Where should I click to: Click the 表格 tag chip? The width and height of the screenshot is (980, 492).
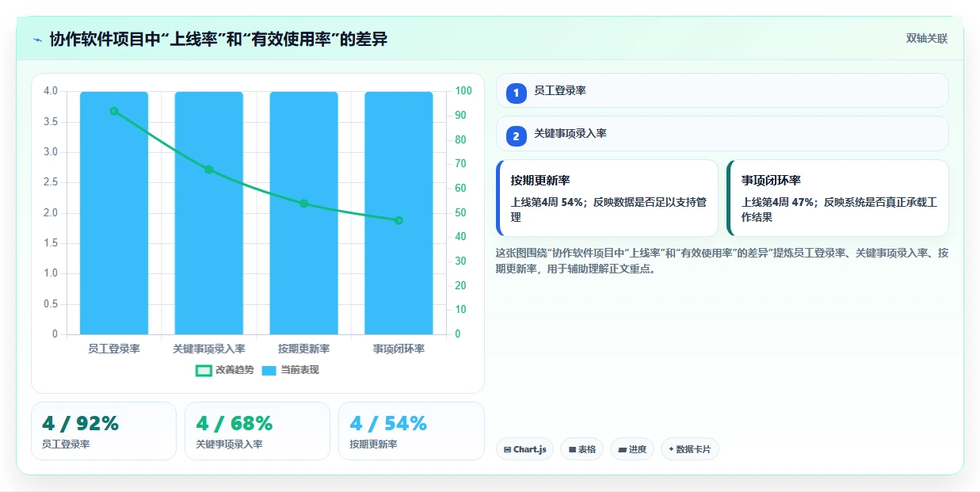pos(582,449)
